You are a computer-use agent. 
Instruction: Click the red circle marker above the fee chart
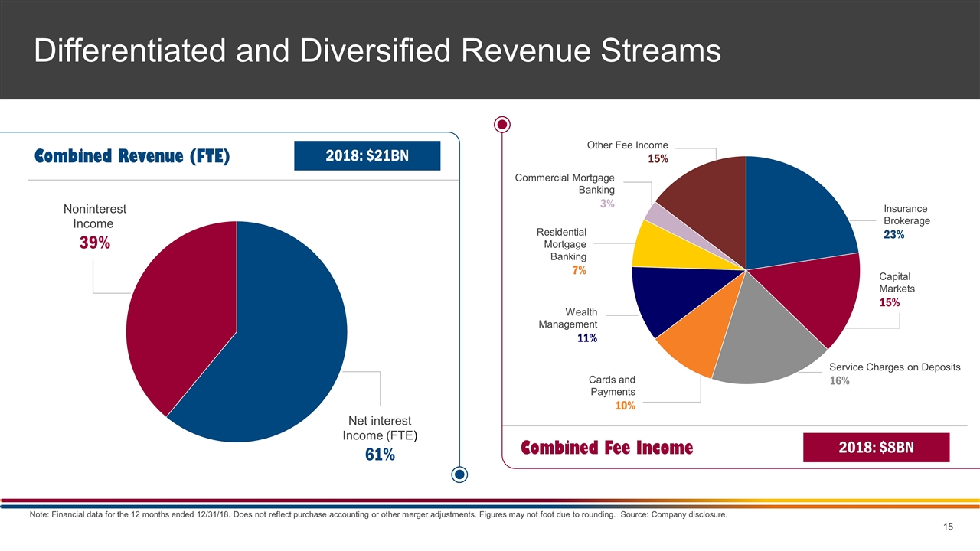tap(502, 124)
